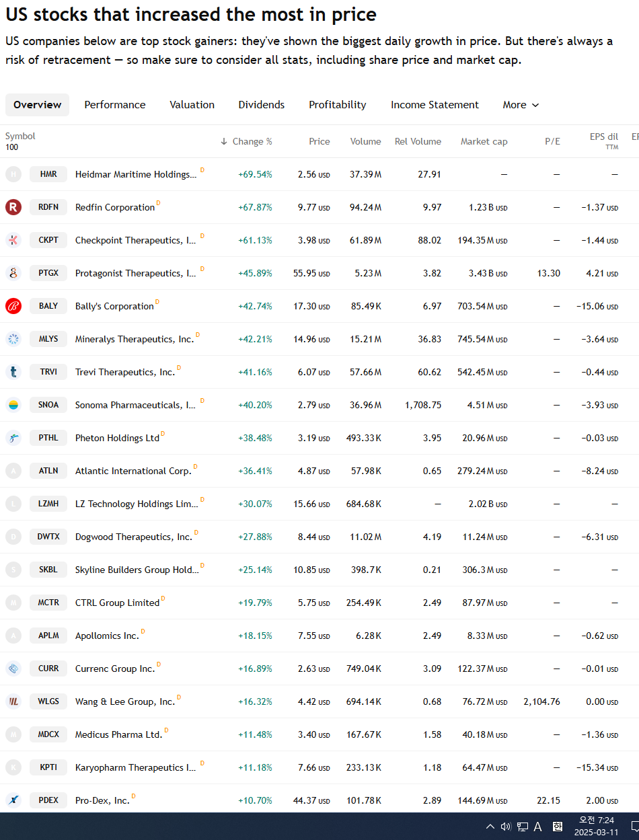The height and width of the screenshot is (840, 639).
Task: Sort by the P/E column header
Action: tap(552, 141)
